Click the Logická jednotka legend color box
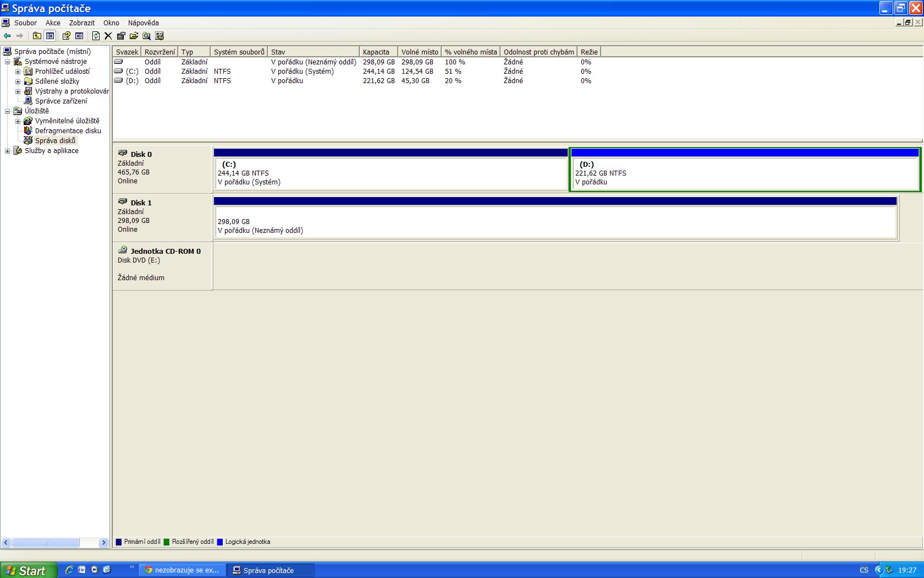 coord(220,542)
